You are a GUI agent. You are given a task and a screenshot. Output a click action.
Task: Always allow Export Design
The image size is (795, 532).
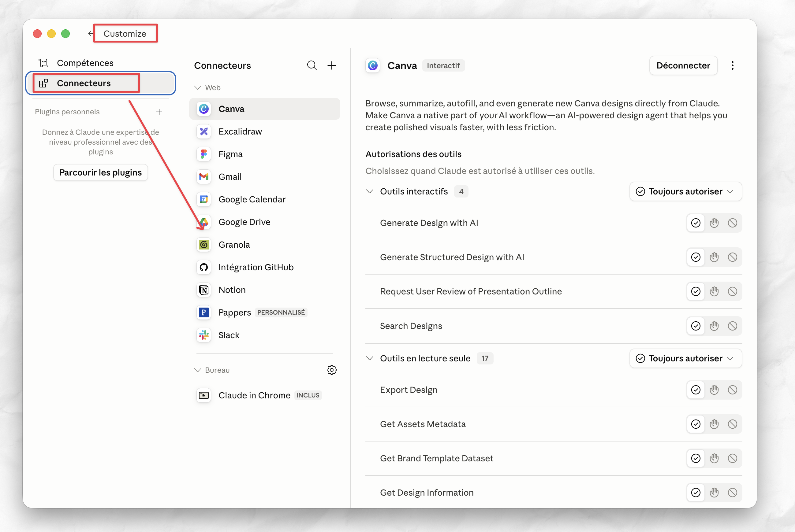pyautogui.click(x=696, y=390)
